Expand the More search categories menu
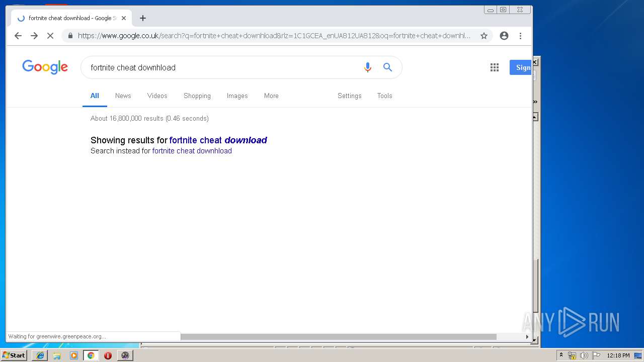 coord(271,96)
